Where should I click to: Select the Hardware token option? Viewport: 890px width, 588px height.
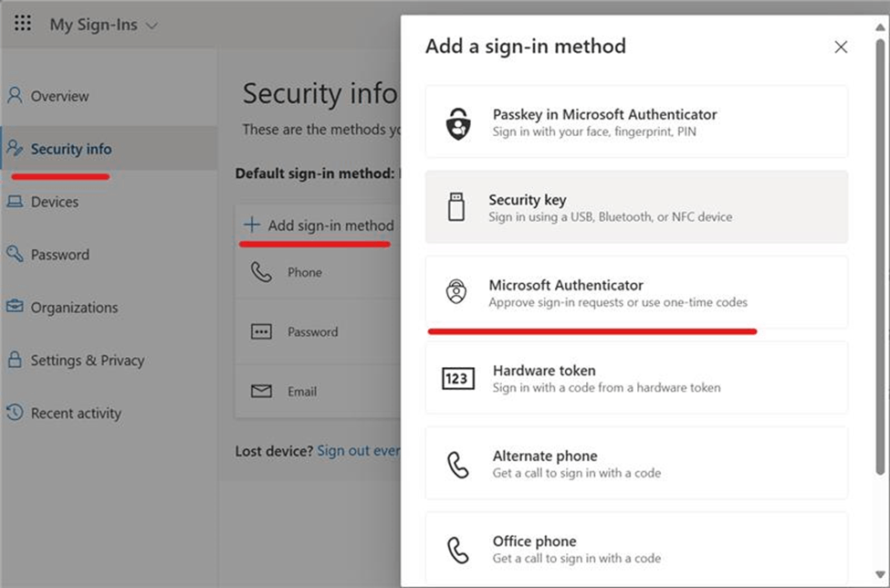[636, 378]
